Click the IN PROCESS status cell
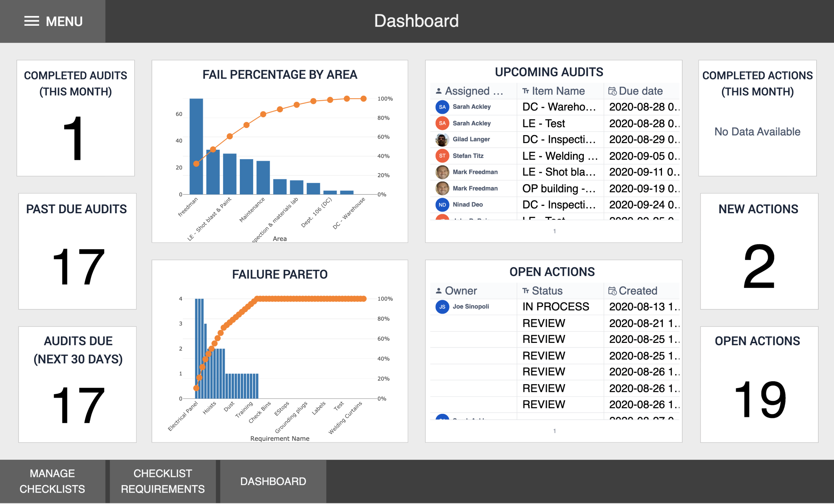The image size is (834, 504). click(x=555, y=306)
